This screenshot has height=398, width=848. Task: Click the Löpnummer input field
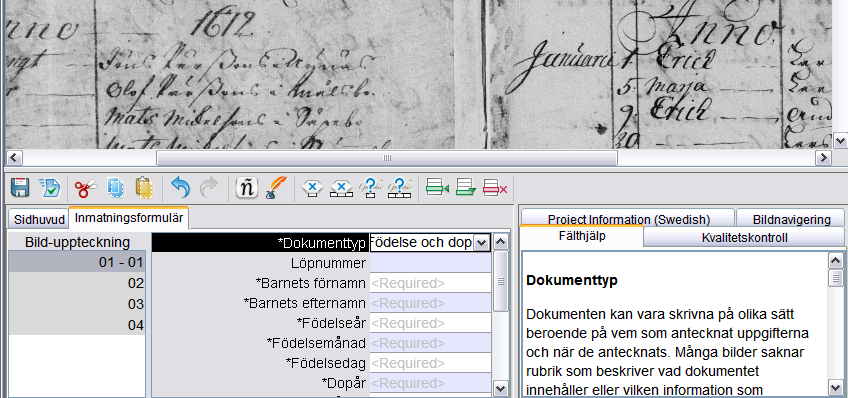click(430, 263)
